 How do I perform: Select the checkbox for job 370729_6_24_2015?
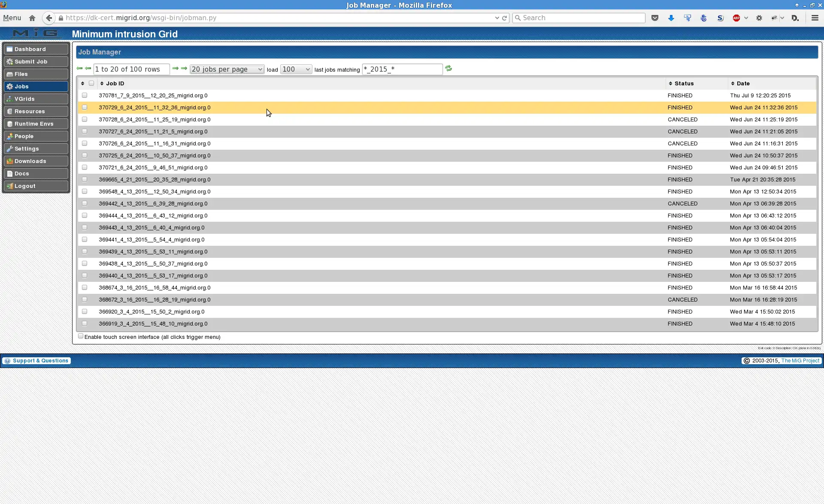pos(84,107)
